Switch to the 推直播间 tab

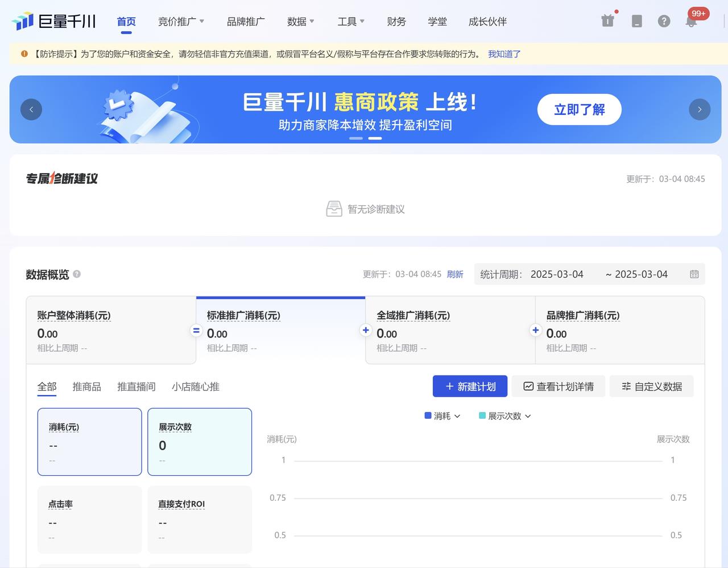136,386
